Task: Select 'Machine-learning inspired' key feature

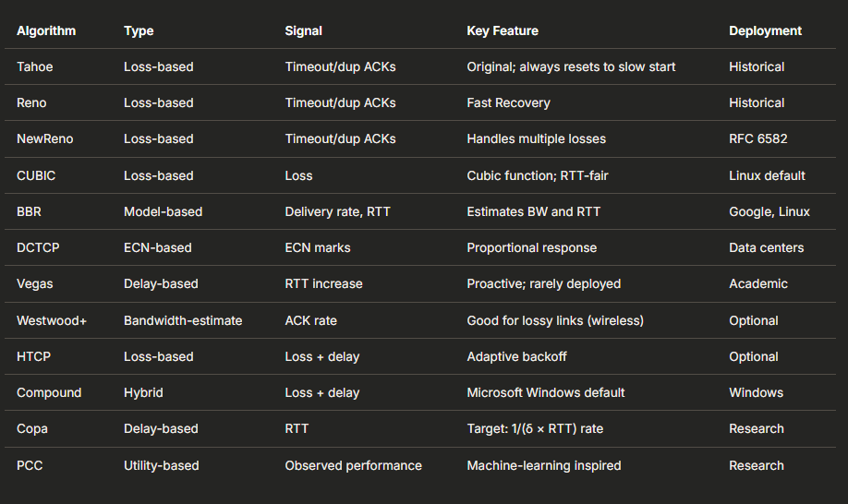Action: [543, 465]
